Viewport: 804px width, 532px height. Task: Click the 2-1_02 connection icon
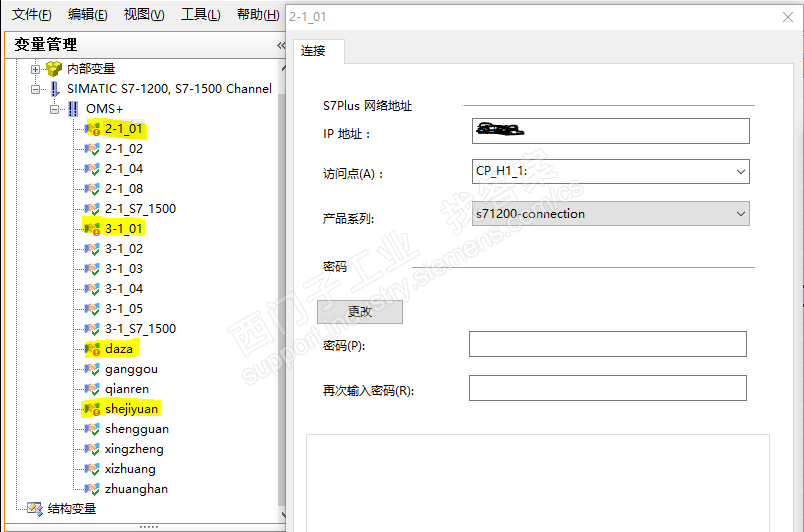[92, 149]
